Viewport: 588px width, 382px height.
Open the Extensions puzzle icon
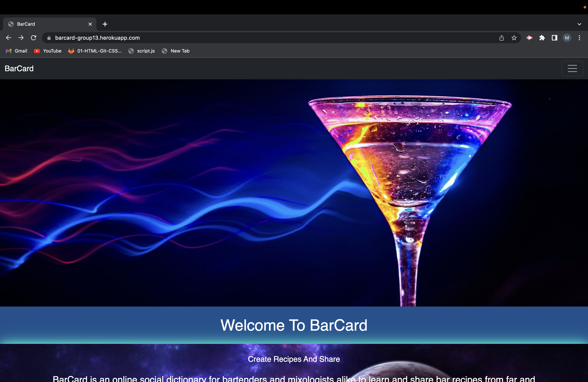542,38
